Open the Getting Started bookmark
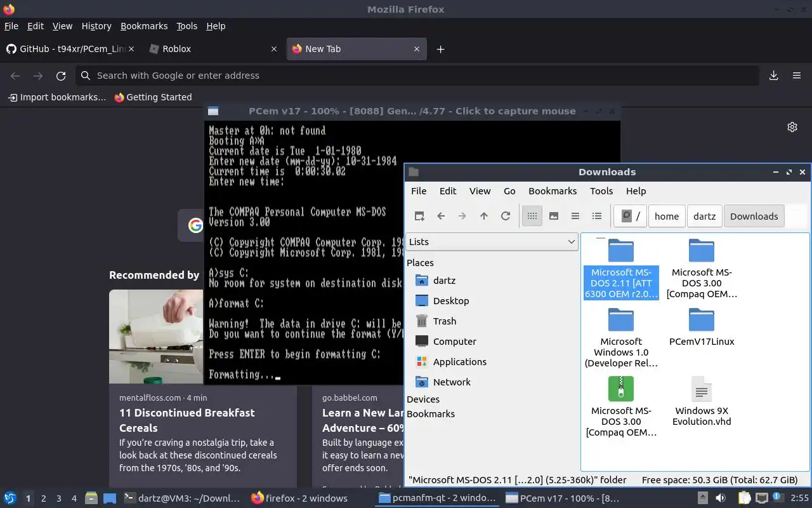Image resolution: width=812 pixels, height=508 pixels. coord(153,97)
